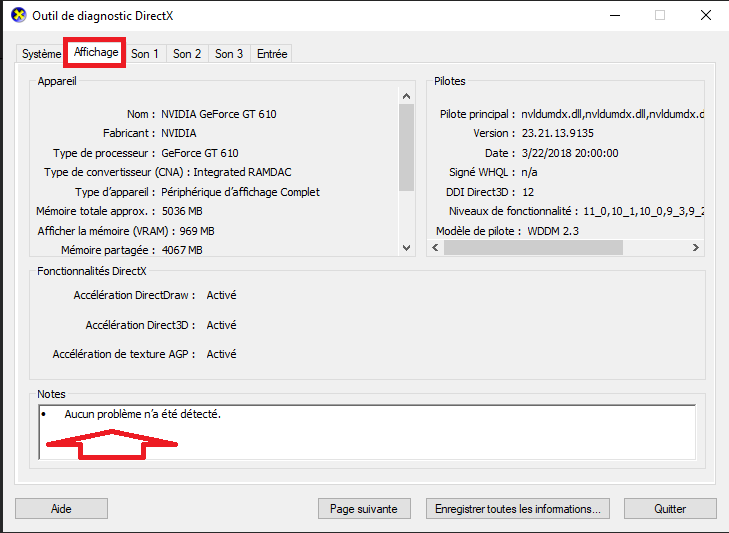The width and height of the screenshot is (729, 533).
Task: Click 'Activé' next to Accélération de texture AGP
Action: [221, 354]
